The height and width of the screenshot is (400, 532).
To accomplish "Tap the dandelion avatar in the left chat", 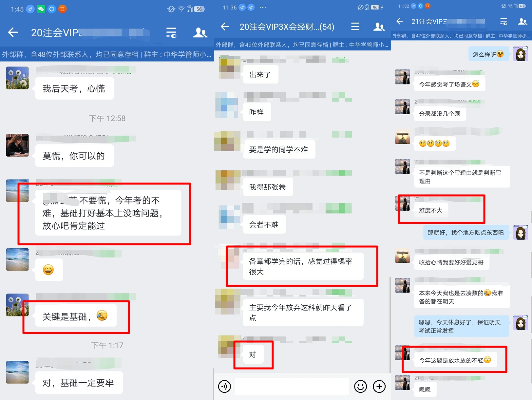I will coord(17,78).
